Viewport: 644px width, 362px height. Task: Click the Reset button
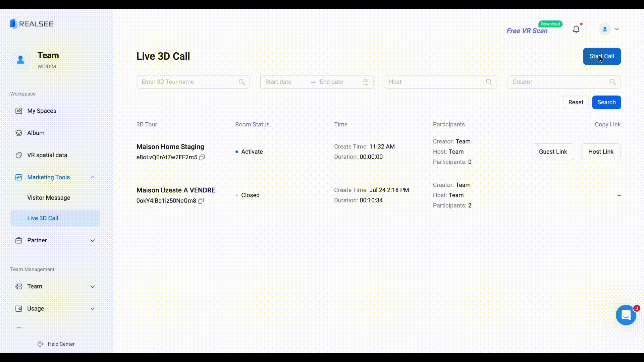[x=576, y=102]
